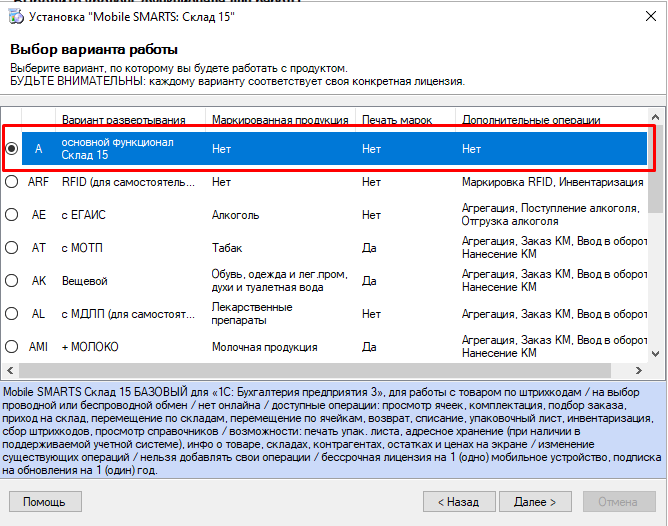Click the installer icon in title bar
Screen dimensions: 668x526
click(x=14, y=17)
